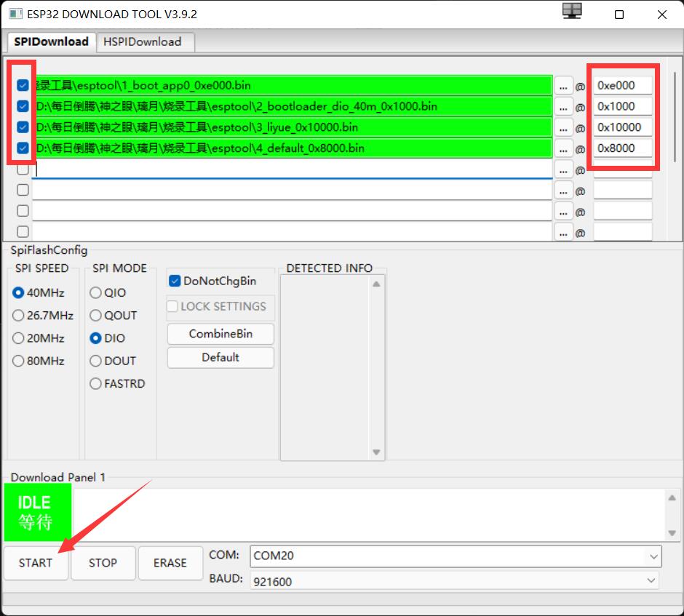The image size is (684, 616).
Task: Switch to the SPIDownload tab
Action: tap(52, 42)
